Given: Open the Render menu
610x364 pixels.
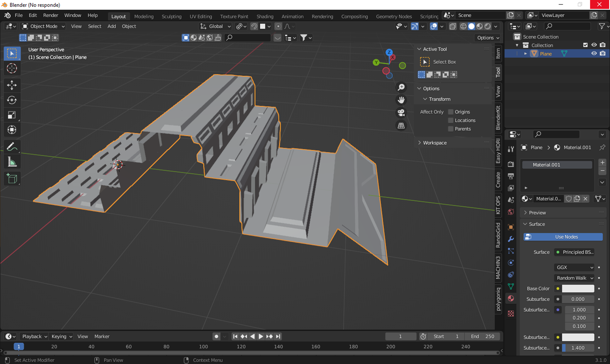Looking at the screenshot, I should (x=50, y=16).
